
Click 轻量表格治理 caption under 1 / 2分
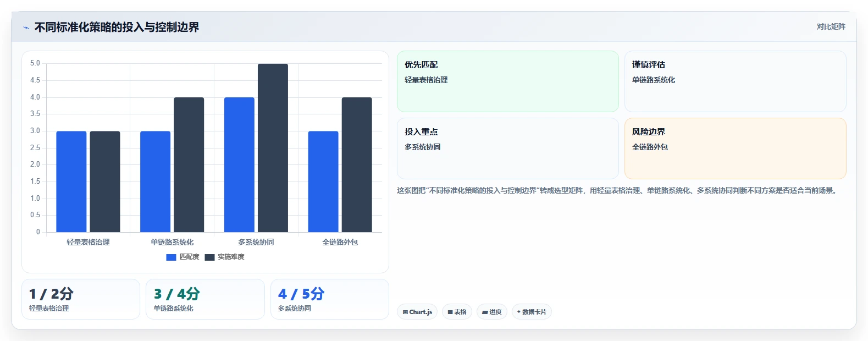point(49,309)
